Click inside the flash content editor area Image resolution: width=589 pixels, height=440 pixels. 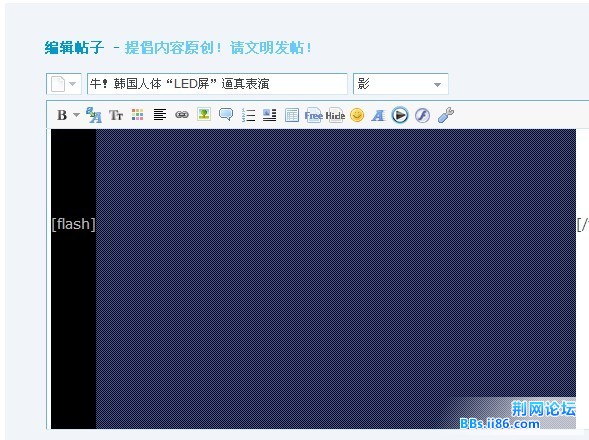point(313,278)
